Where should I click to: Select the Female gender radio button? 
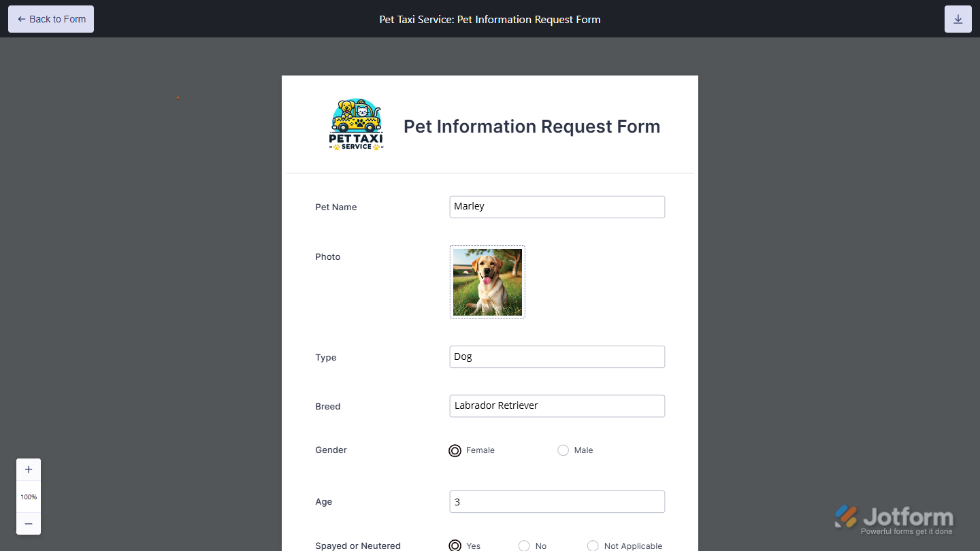point(455,450)
